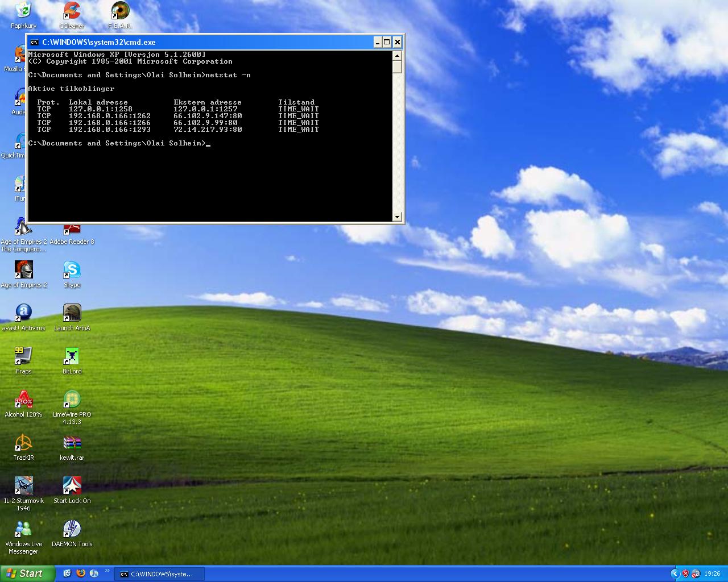Select the IL-2 Sturmovik 1946 shortcut
The height and width of the screenshot is (582, 728).
coord(23,493)
